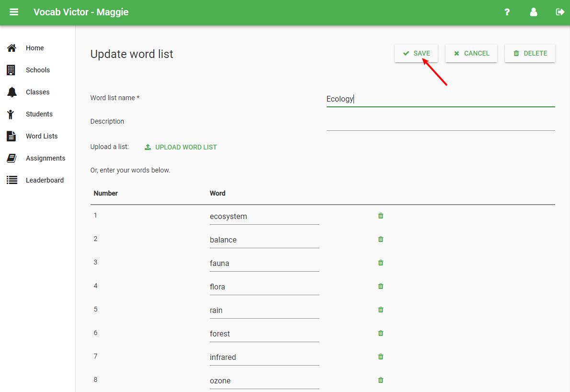The image size is (570, 392).
Task: Click the Description input field
Action: tap(441, 123)
